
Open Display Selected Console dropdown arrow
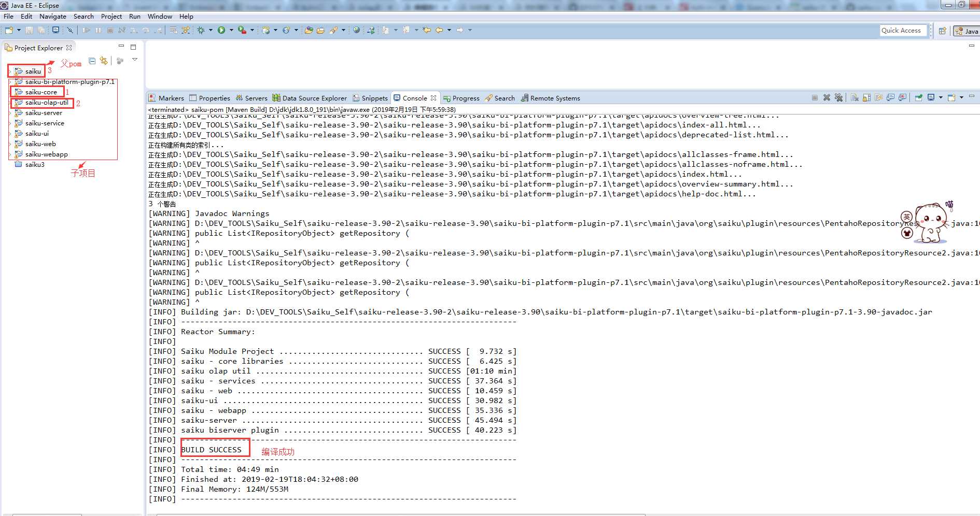click(x=941, y=97)
